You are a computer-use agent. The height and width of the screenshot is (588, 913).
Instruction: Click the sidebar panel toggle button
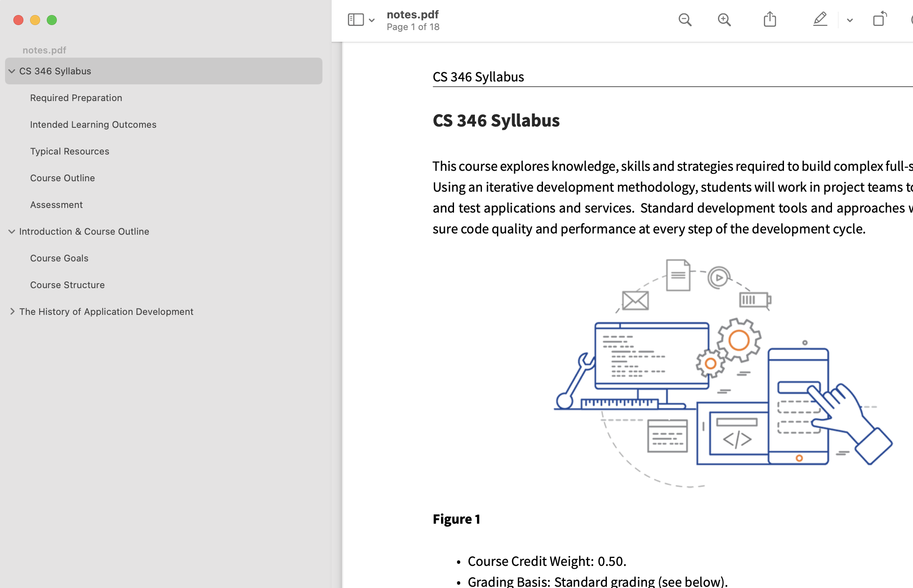click(356, 19)
